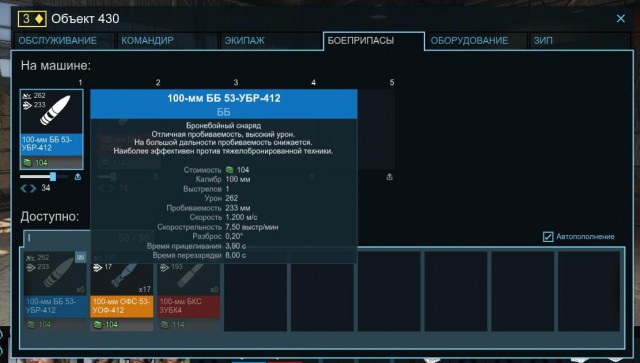Screen dimensions: 640x363
Task: Click the Стоимость 104 row in tooltip
Action: pyautogui.click(x=216, y=170)
